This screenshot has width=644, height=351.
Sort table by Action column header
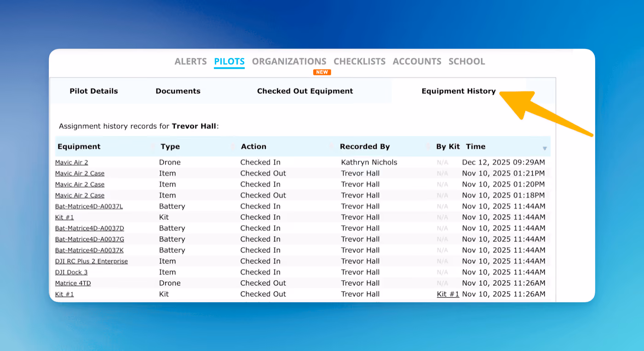(x=253, y=147)
